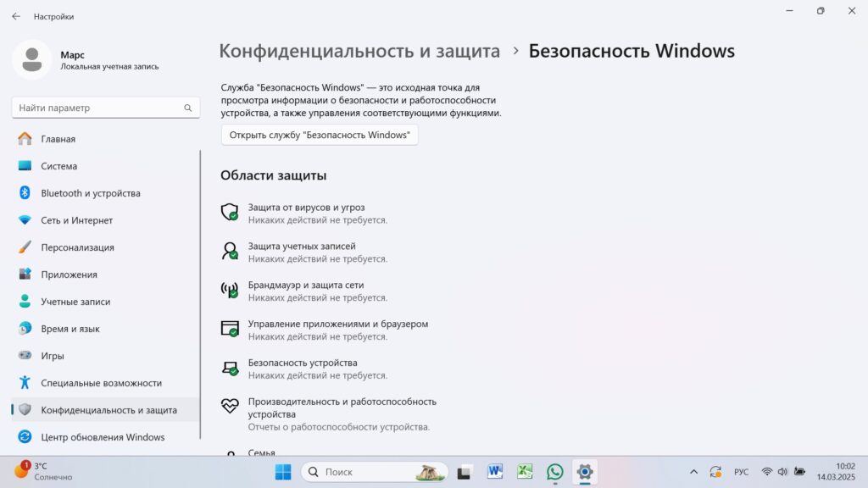The image size is (868, 488).
Task: Open Центр обновления Windows section
Action: (x=105, y=437)
